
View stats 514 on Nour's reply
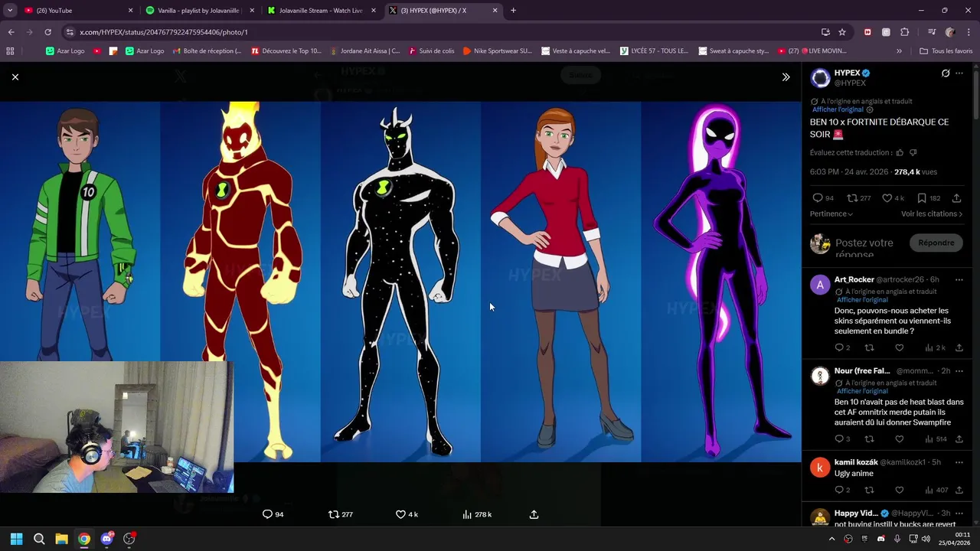[x=936, y=439]
